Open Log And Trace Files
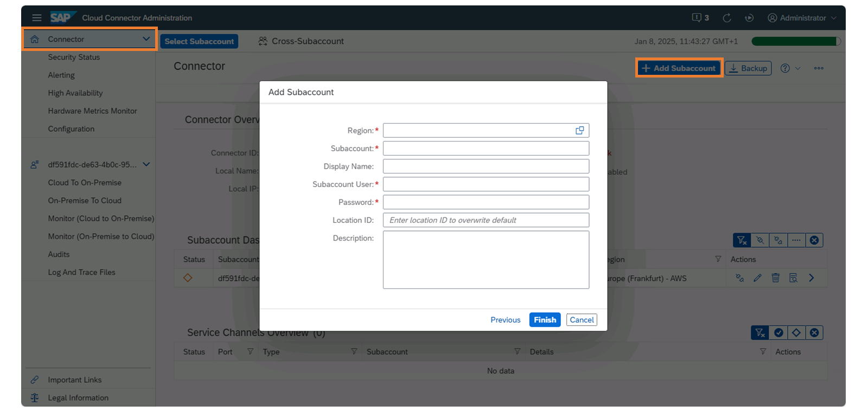The width and height of the screenshot is (868, 412). pyautogui.click(x=81, y=272)
